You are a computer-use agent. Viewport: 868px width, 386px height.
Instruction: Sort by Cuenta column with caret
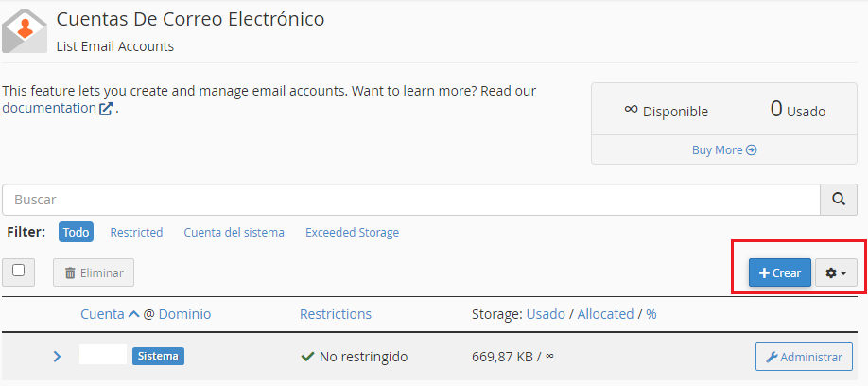tap(111, 314)
